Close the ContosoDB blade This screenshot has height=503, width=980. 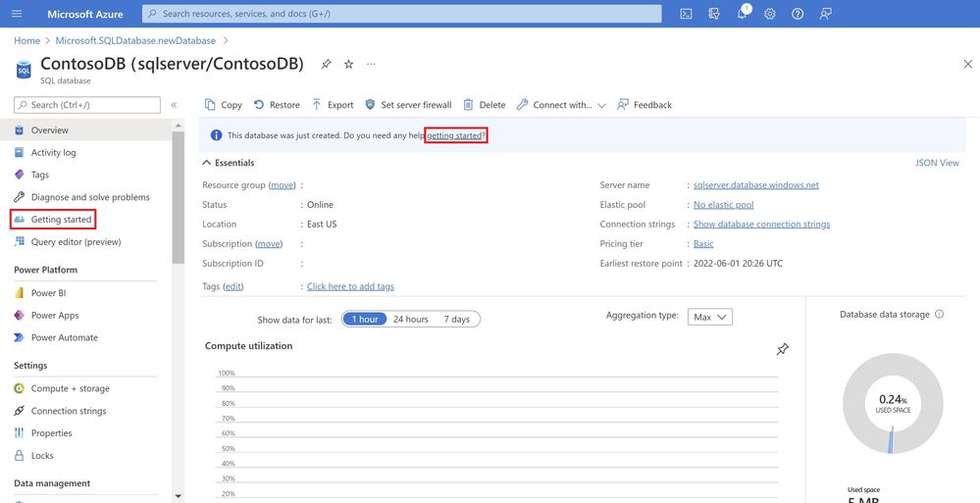coord(967,64)
